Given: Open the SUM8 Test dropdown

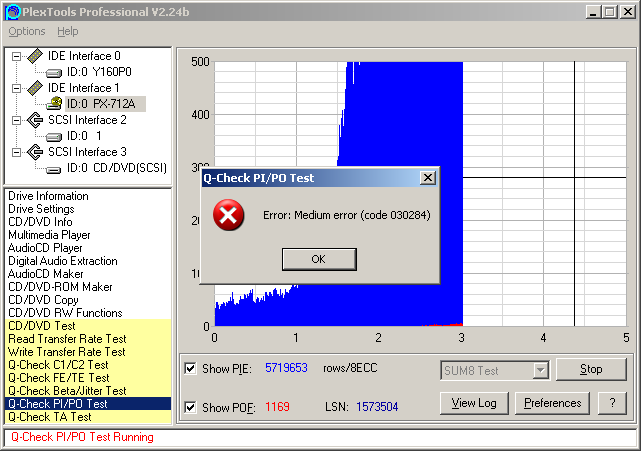Looking at the screenshot, I should [540, 370].
